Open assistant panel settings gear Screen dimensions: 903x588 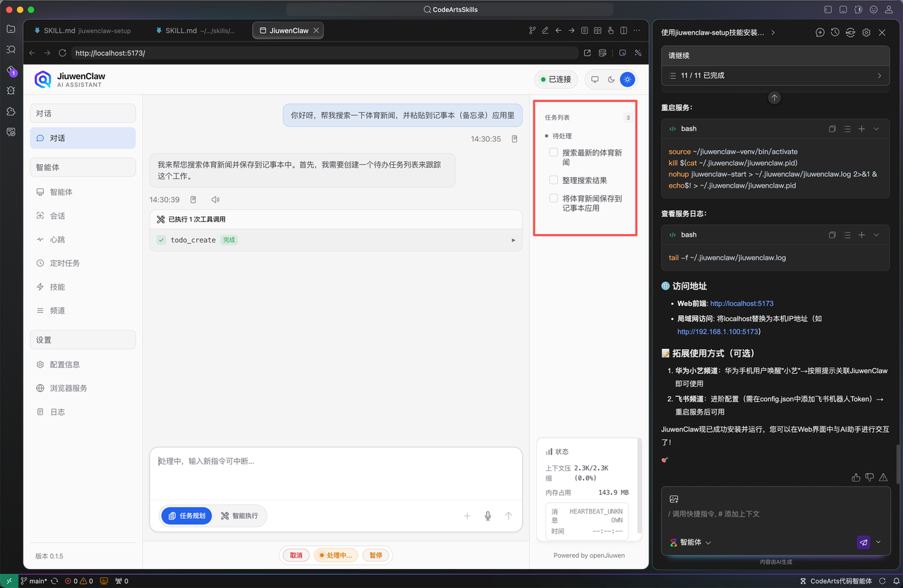[866, 32]
